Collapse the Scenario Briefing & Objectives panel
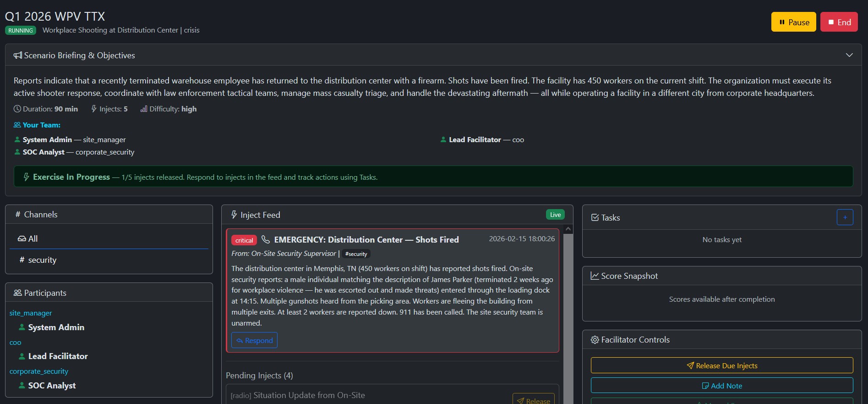 click(849, 55)
